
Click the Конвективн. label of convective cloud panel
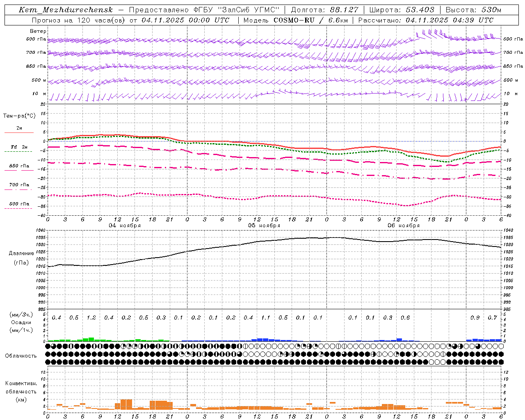pos(21,383)
